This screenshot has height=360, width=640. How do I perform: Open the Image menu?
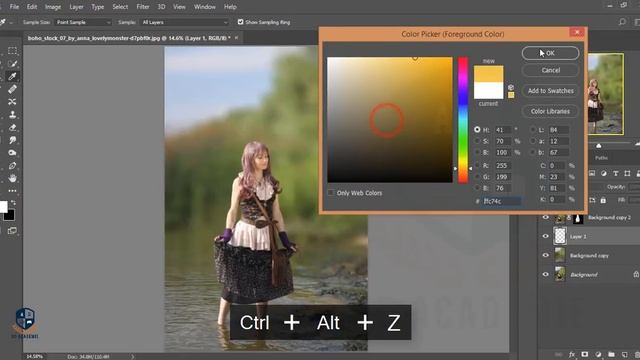(x=53, y=7)
